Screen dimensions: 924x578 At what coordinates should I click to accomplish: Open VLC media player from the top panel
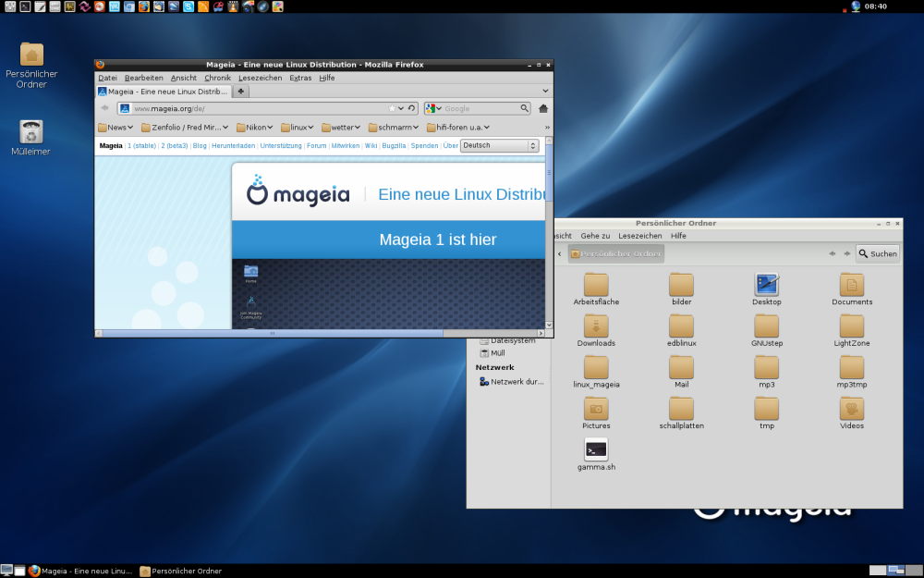[x=234, y=6]
